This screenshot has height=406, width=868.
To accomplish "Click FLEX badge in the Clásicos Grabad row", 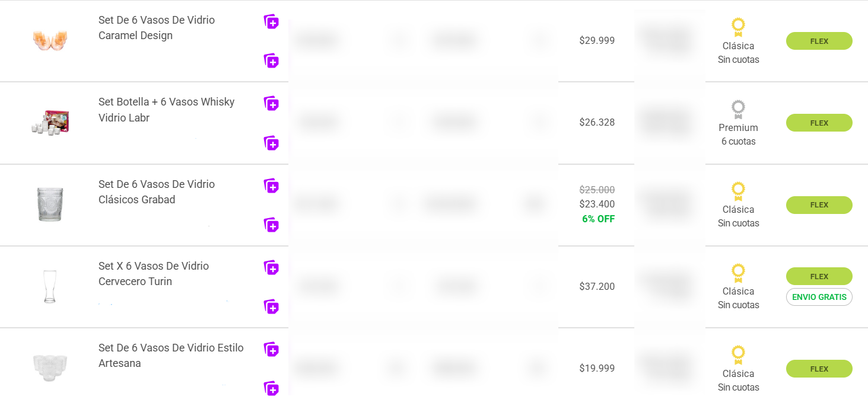I will tap(819, 205).
